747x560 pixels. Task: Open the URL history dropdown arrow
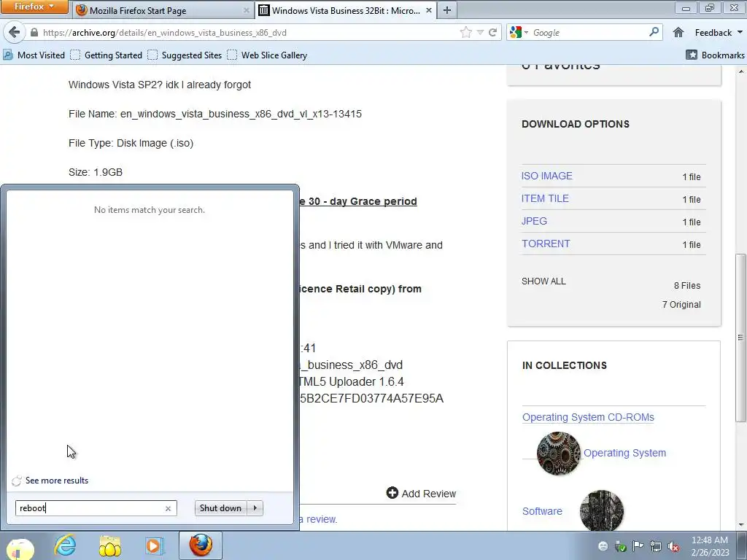tap(480, 32)
